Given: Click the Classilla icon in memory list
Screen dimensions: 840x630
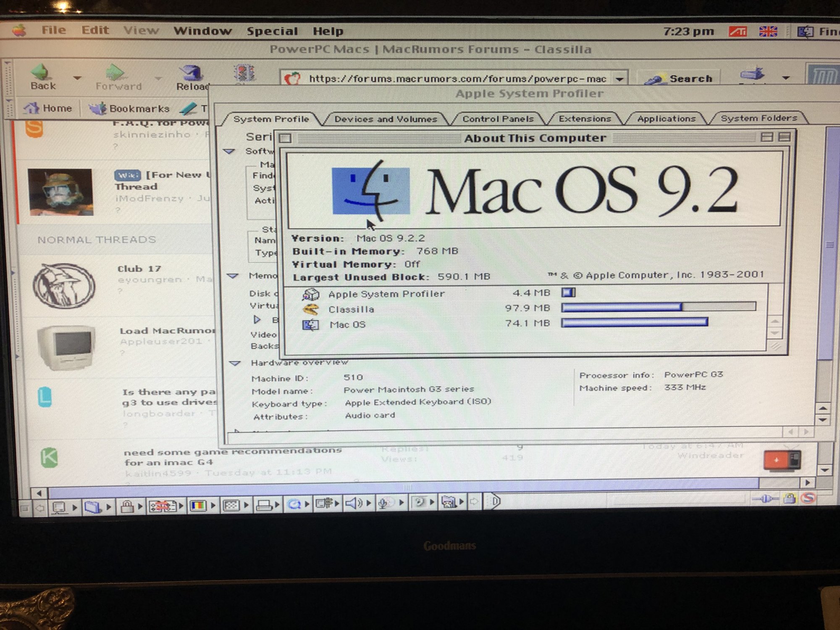Looking at the screenshot, I should coord(311,310).
